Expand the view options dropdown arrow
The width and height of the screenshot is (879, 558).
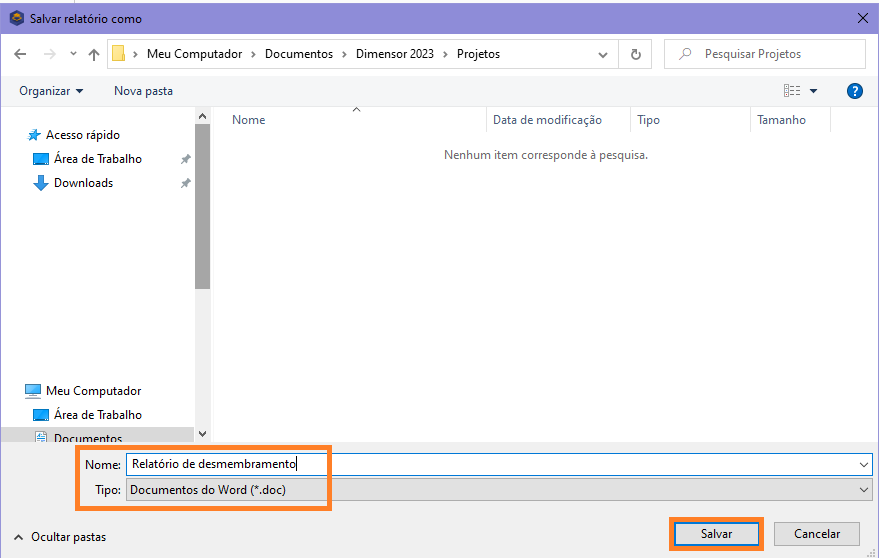click(813, 91)
